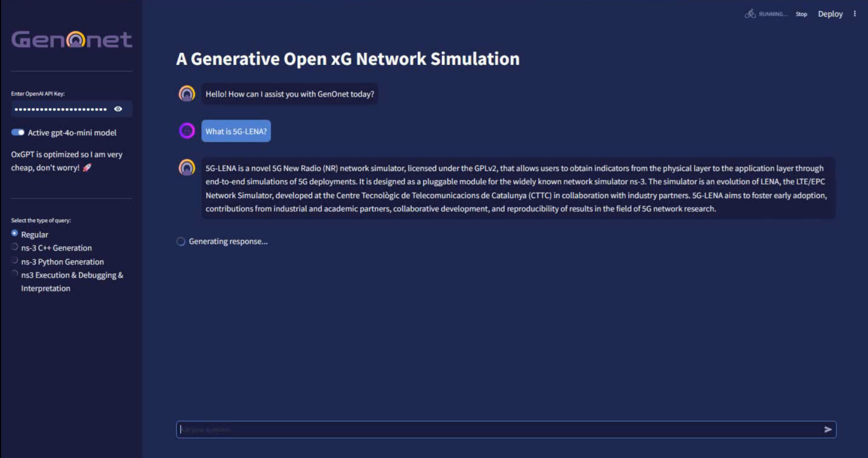Click the 'What is 5G-LENA?' message bubble
This screenshot has width=868, height=458.
click(236, 131)
